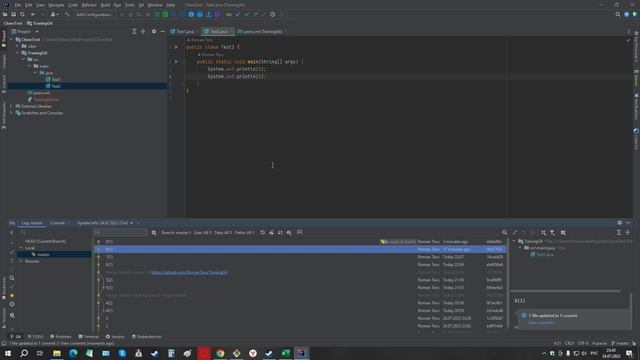Click Collapse All icon in Project panel
The image size is (640, 360).
point(143,31)
